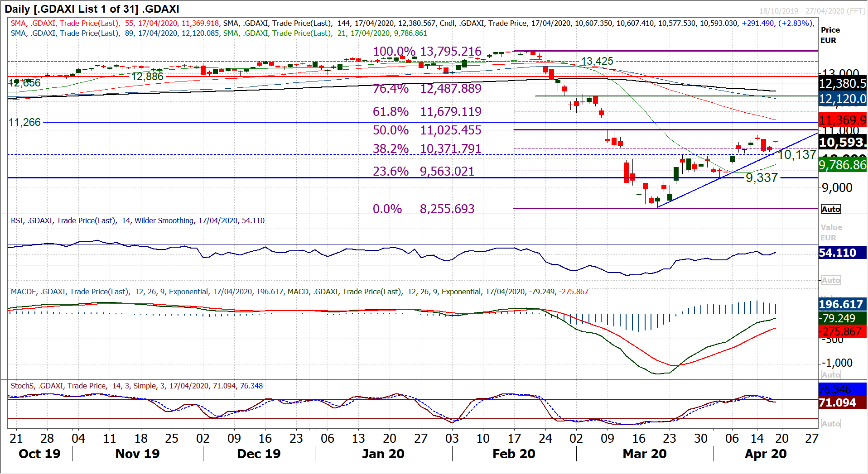This screenshot has height=474, width=868.
Task: Select the SMA 55 legend entry
Action: click(x=116, y=23)
